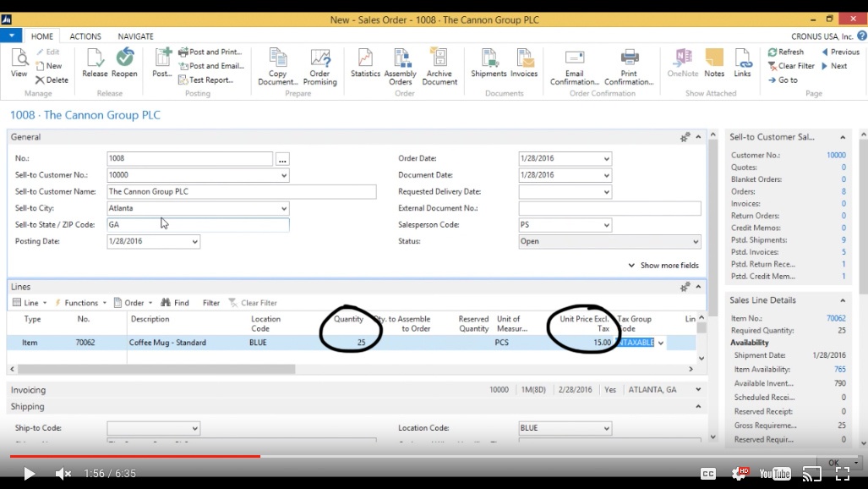Run the Test Report
Viewport: 868px width, 489px height.
click(206, 80)
